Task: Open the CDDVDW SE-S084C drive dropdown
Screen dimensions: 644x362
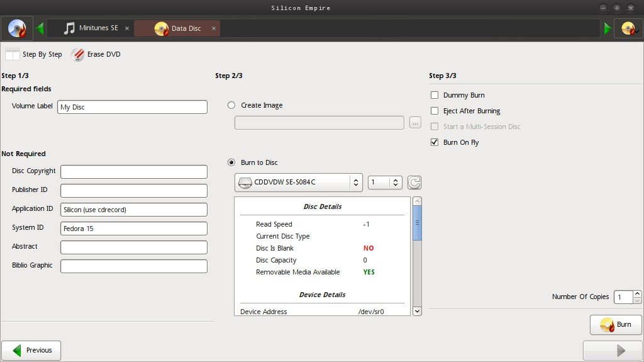Action: point(299,182)
